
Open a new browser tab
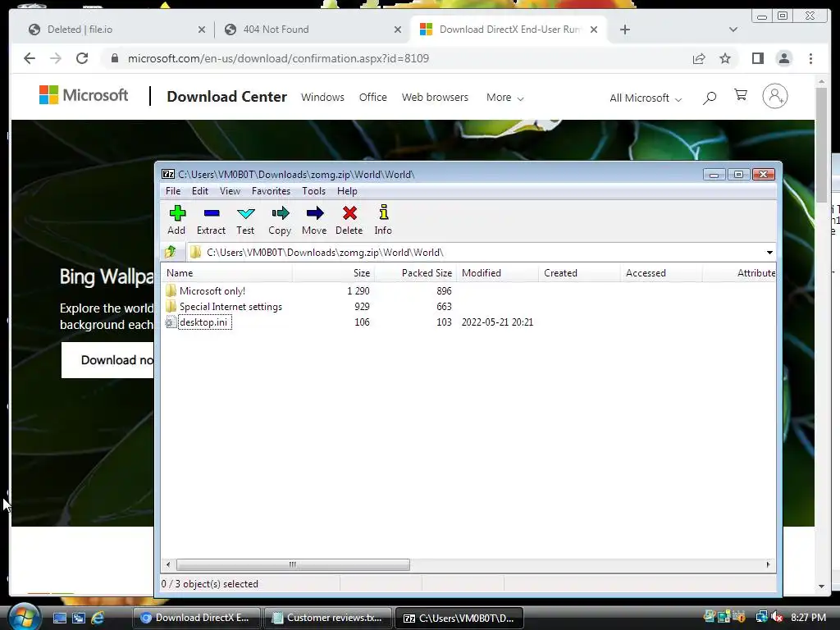[624, 30]
